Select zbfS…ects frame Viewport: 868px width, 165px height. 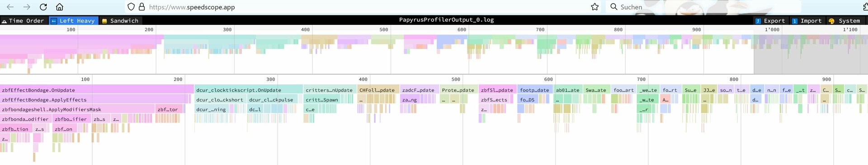(494, 99)
